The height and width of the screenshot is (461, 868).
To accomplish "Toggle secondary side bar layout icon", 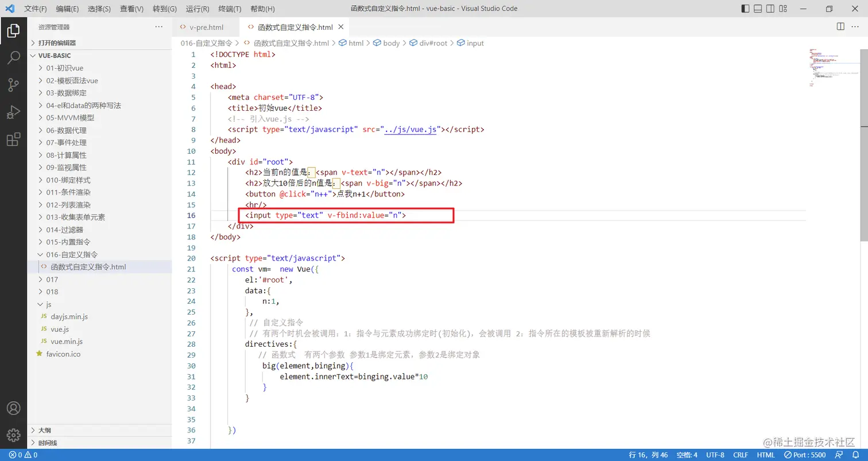I will tap(771, 9).
